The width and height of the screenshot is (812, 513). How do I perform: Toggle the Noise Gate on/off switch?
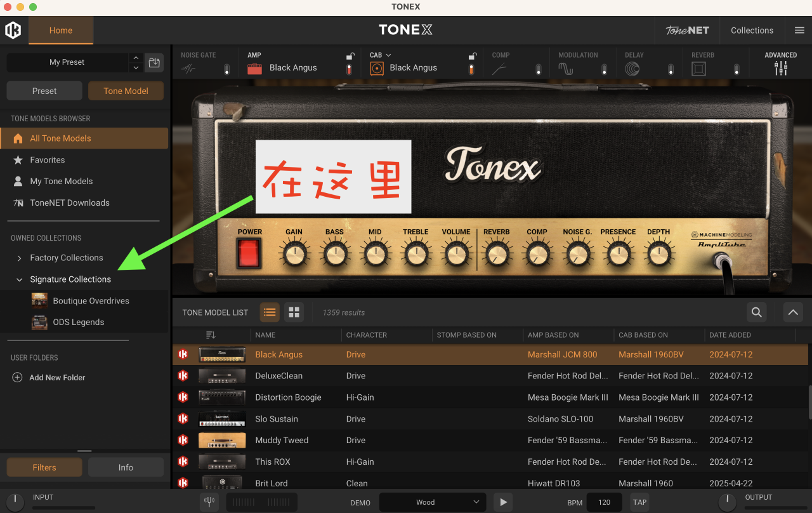click(226, 69)
